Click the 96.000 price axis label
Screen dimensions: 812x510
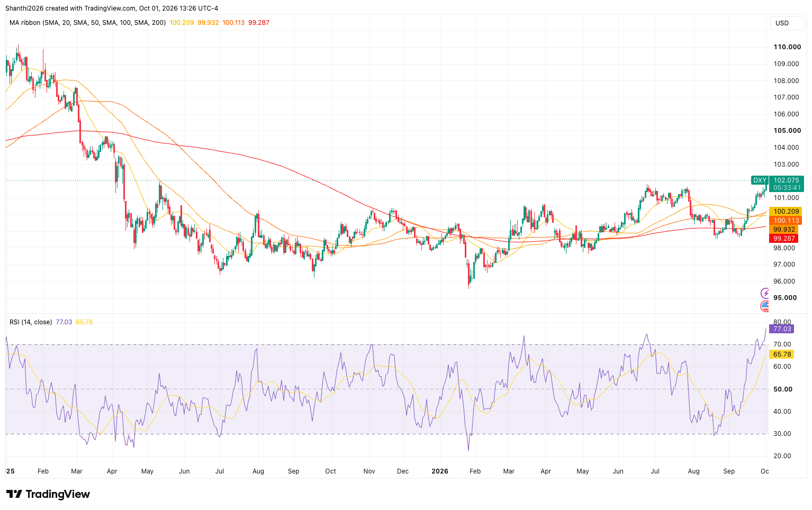pyautogui.click(x=784, y=281)
